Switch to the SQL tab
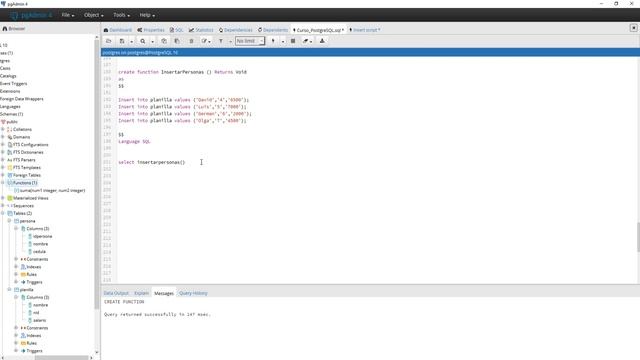Screen dimensions: 640x360 click(x=176, y=30)
